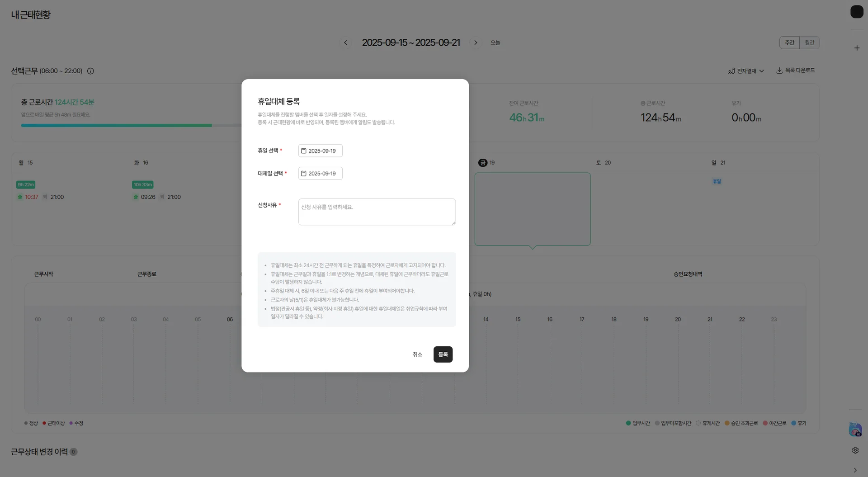
Task: Click the profile avatar at top right
Action: [x=857, y=12]
